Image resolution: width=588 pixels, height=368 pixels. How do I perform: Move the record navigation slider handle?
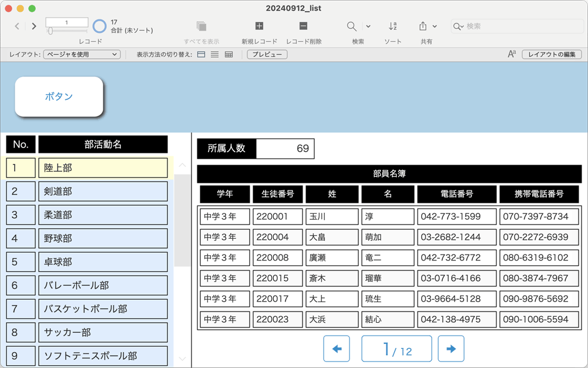[x=51, y=31]
